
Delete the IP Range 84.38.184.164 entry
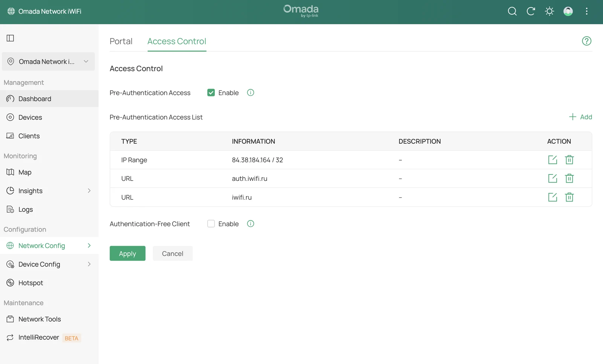pyautogui.click(x=569, y=160)
